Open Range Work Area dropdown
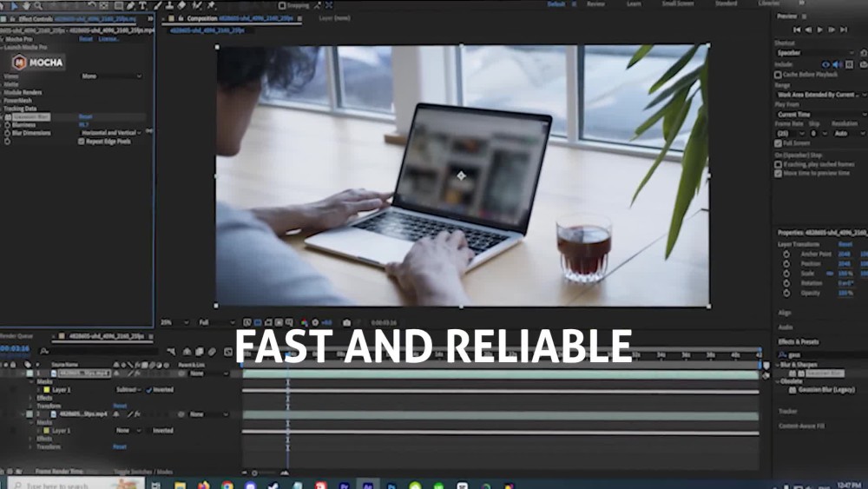868x489 pixels. (821, 95)
